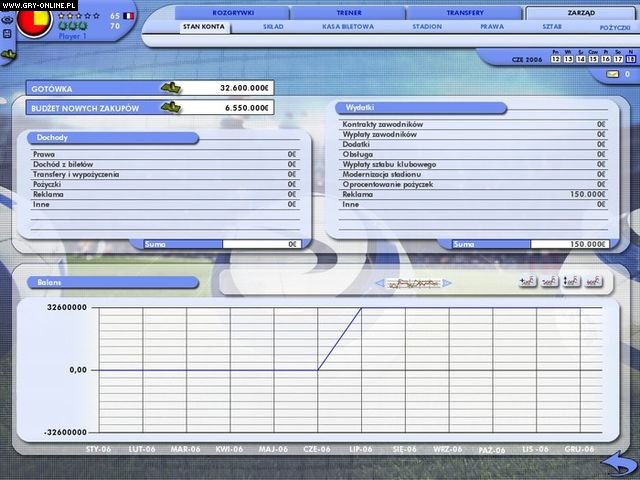Open the Trener tab
The image size is (640, 480).
pyautogui.click(x=348, y=13)
